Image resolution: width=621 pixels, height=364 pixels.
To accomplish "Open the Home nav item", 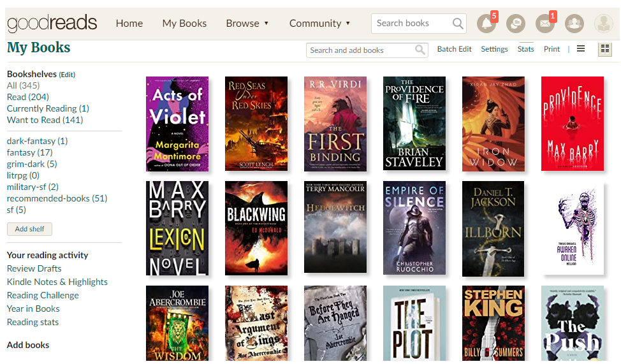I will click(129, 24).
